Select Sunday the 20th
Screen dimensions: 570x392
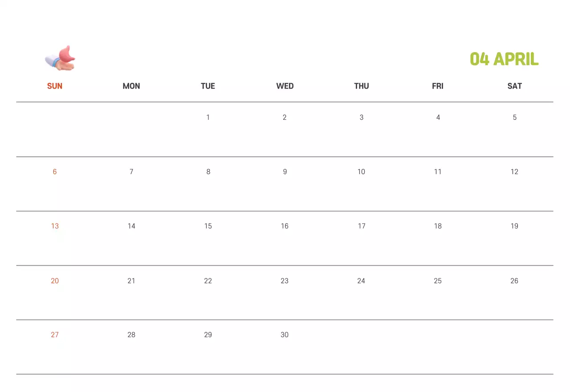55,281
